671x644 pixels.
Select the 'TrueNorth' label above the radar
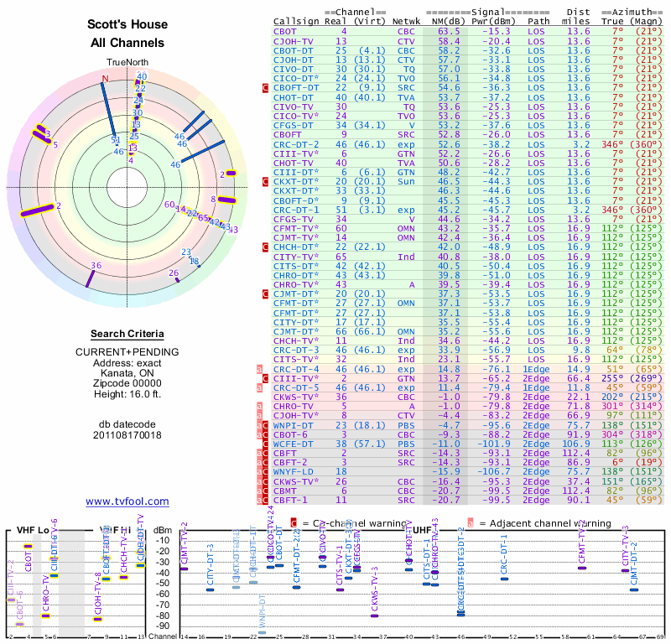127,63
